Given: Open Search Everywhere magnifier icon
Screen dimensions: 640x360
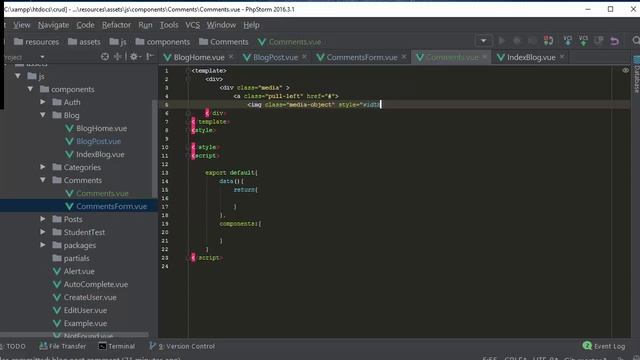Looking at the screenshot, I should 636,41.
